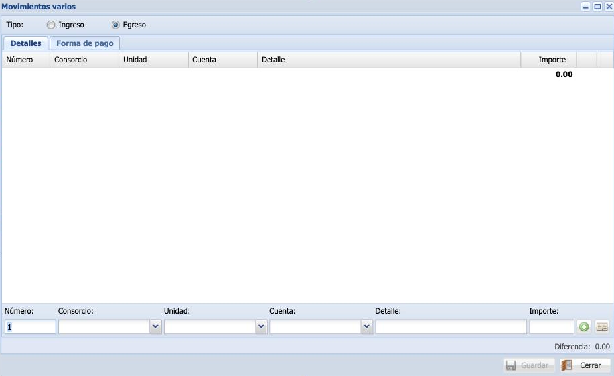Click the Importe input field
Image resolution: width=614 pixels, height=376 pixels.
(552, 327)
